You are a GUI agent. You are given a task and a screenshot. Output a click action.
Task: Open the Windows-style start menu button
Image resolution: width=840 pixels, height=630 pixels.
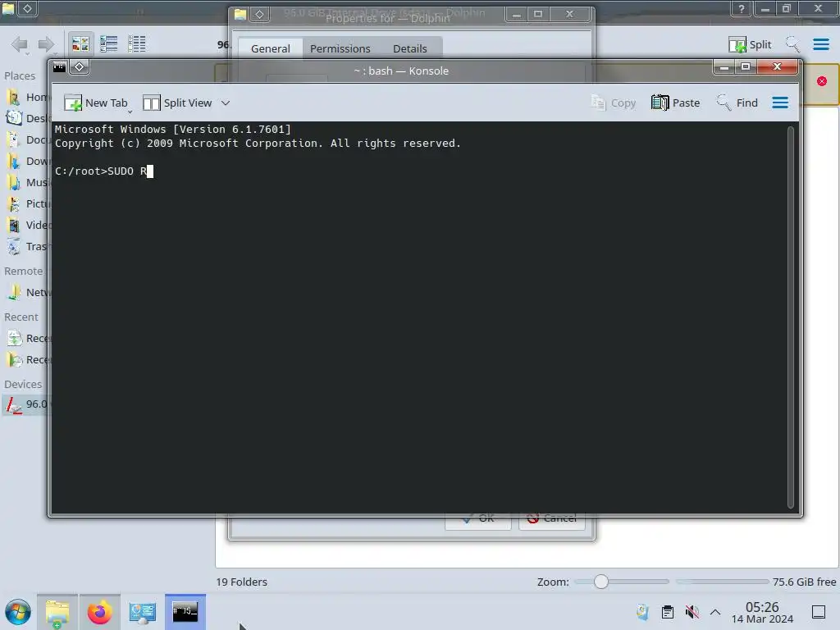coord(18,612)
